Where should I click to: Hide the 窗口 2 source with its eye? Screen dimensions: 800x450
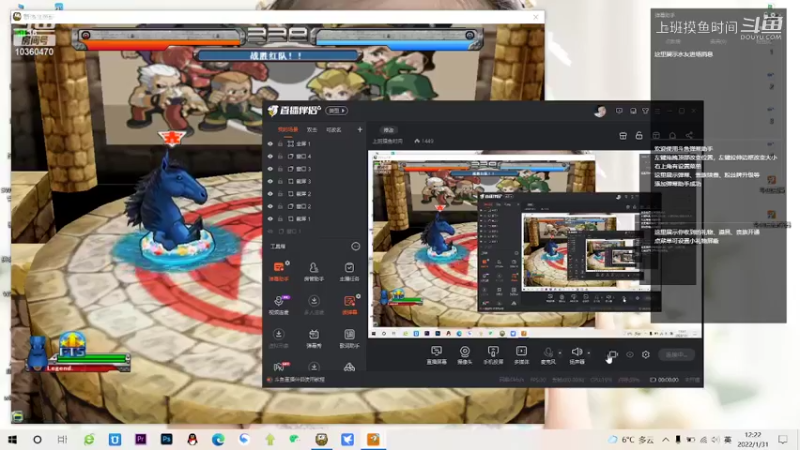[270, 206]
